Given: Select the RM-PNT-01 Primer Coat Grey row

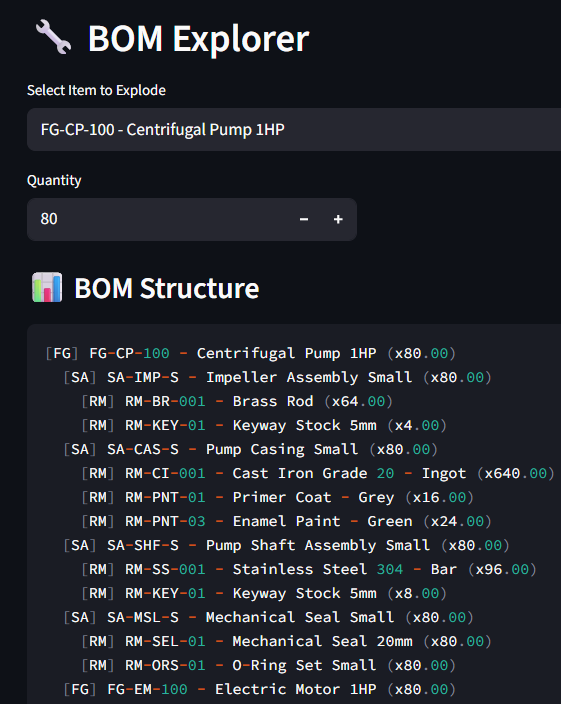Looking at the screenshot, I should tap(277, 497).
